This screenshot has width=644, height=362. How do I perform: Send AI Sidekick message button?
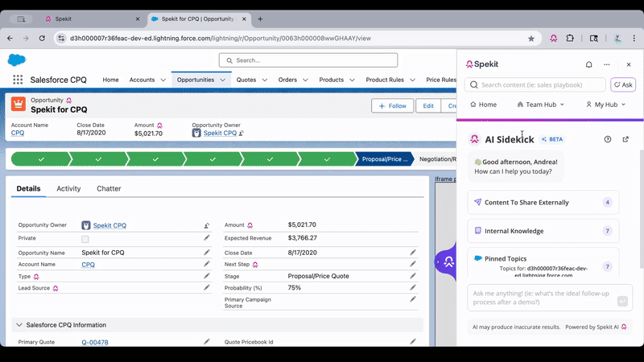coord(622,301)
